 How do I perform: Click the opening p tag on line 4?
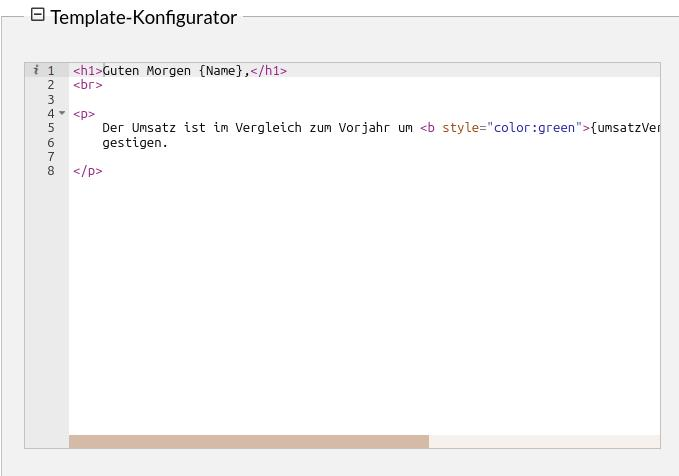[x=84, y=114]
